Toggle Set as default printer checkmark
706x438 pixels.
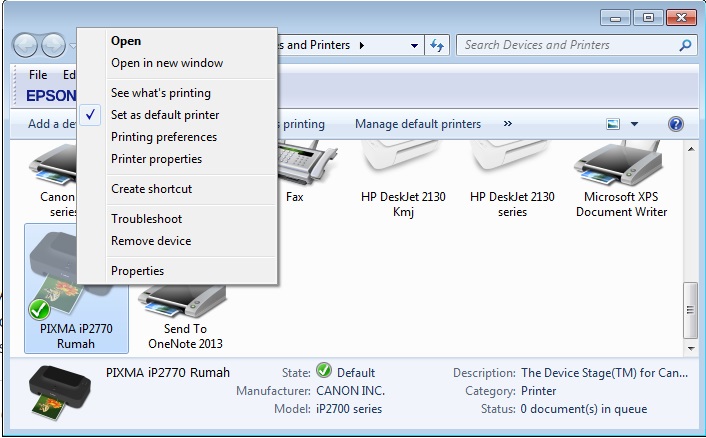[90, 115]
